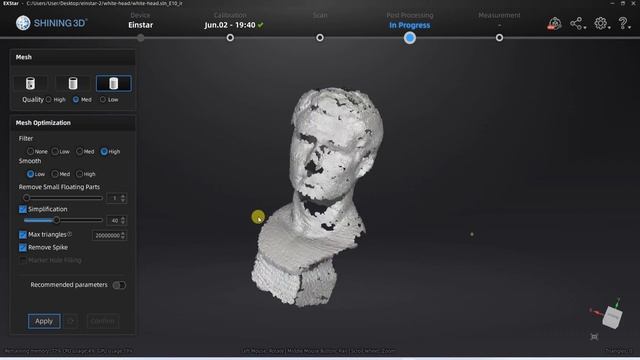The image size is (640, 360).
Task: Uncheck the Max triangles checkbox
Action: [x=23, y=235]
